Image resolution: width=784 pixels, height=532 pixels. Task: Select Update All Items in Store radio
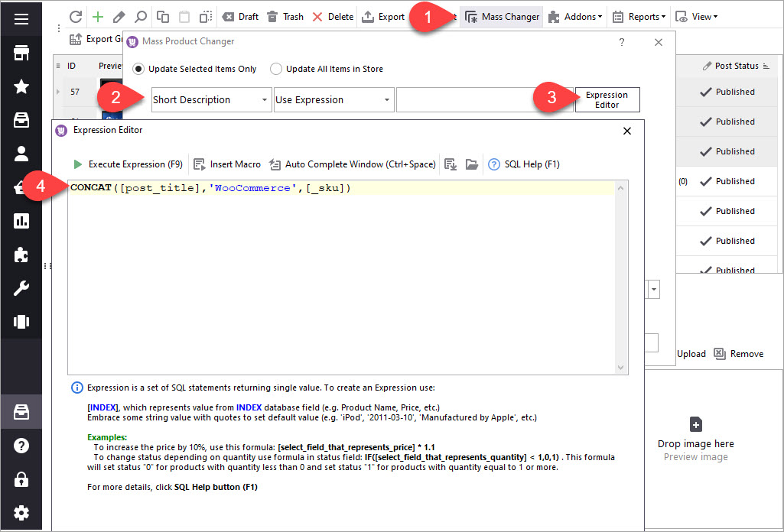276,69
